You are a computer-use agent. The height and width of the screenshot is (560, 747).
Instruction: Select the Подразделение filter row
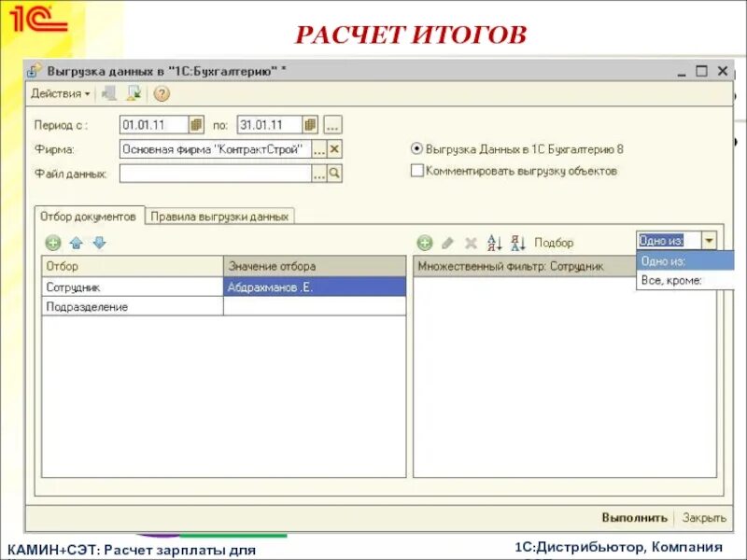coord(133,307)
